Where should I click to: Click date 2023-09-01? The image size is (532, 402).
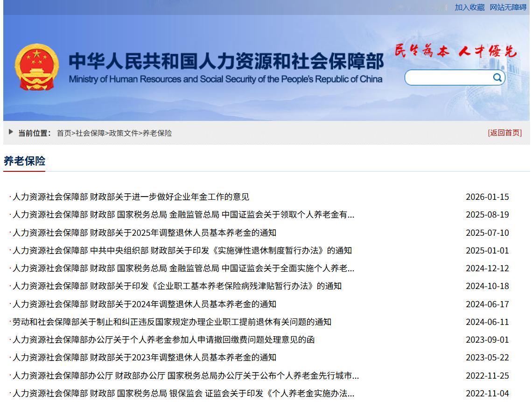point(488,339)
